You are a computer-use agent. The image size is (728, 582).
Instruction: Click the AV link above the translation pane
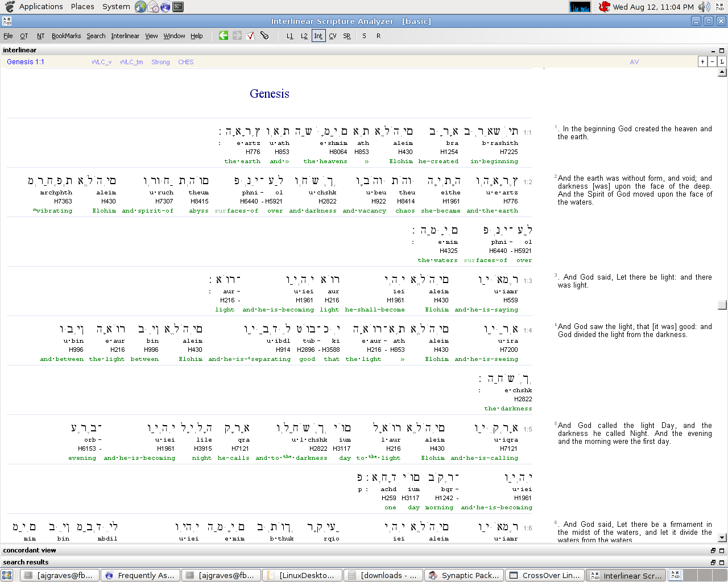[634, 62]
